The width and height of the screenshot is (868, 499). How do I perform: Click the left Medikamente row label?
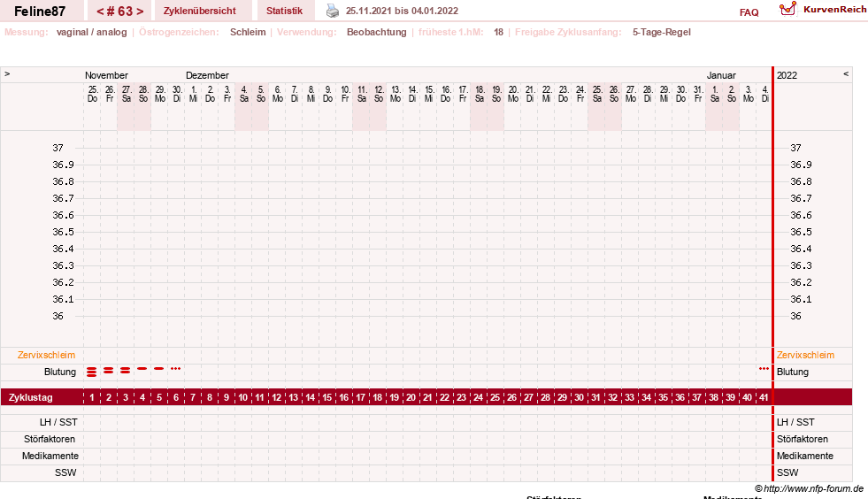(50, 456)
